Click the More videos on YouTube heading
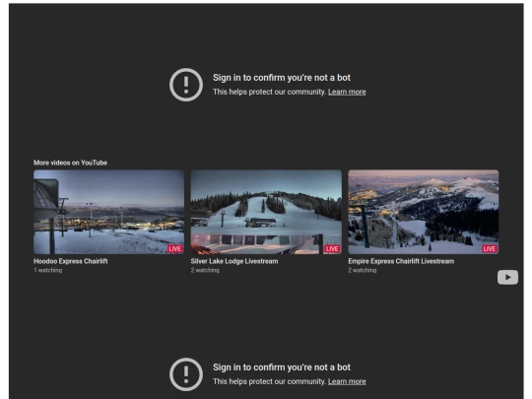 70,163
